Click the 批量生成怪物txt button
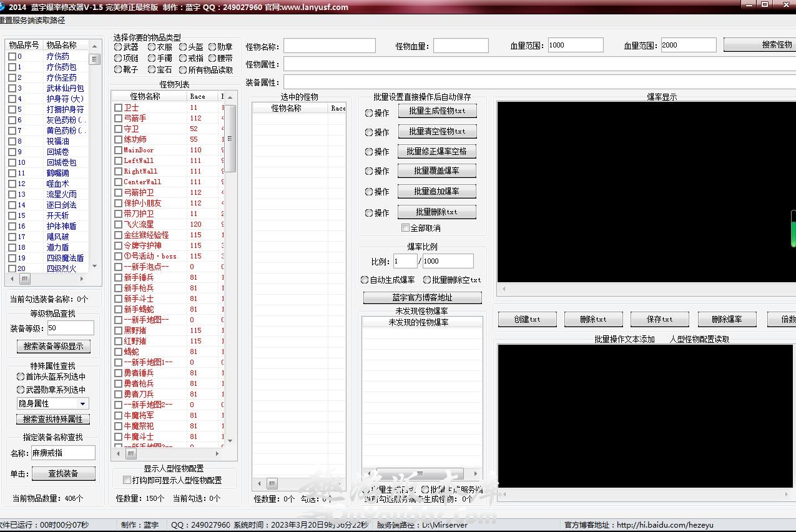The height and width of the screenshot is (532, 796). point(437,111)
